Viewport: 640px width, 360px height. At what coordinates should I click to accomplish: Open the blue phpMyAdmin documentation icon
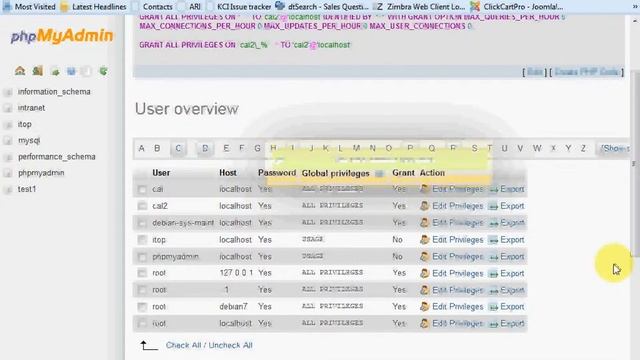click(x=71, y=71)
